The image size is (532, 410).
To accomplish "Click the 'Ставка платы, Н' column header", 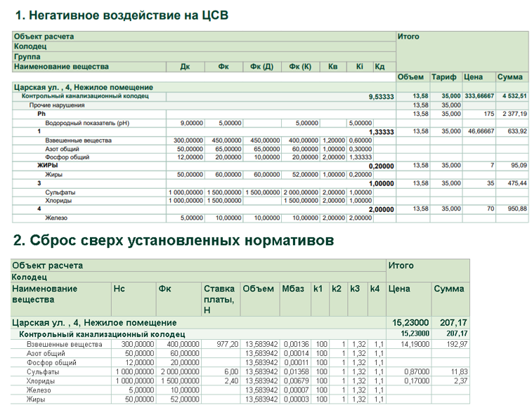I will 219,299.
